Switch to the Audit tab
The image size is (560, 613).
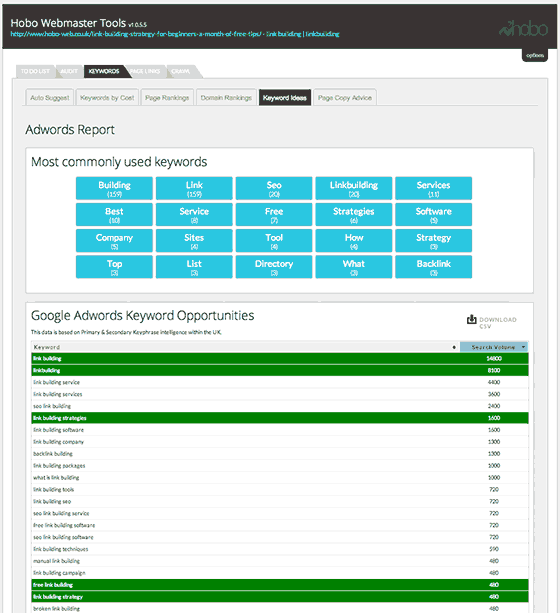(x=69, y=71)
